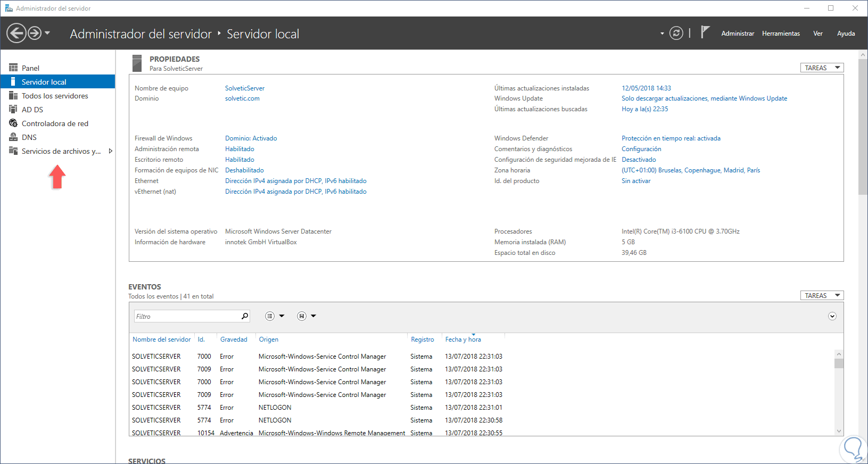Click the forward navigation arrow
This screenshot has width=868, height=464.
point(35,33)
